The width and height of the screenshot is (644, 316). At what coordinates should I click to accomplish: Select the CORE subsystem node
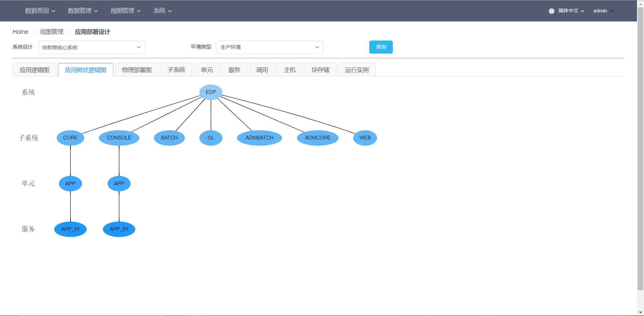[70, 138]
